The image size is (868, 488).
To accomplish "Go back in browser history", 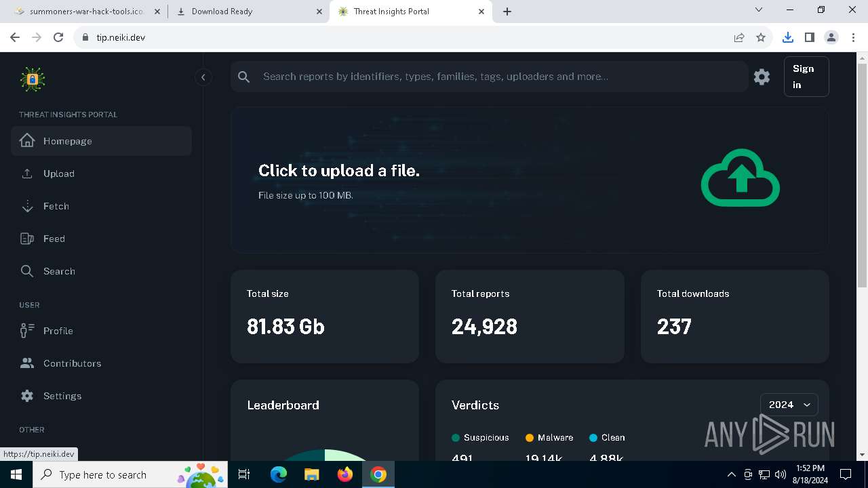I will pyautogui.click(x=15, y=37).
